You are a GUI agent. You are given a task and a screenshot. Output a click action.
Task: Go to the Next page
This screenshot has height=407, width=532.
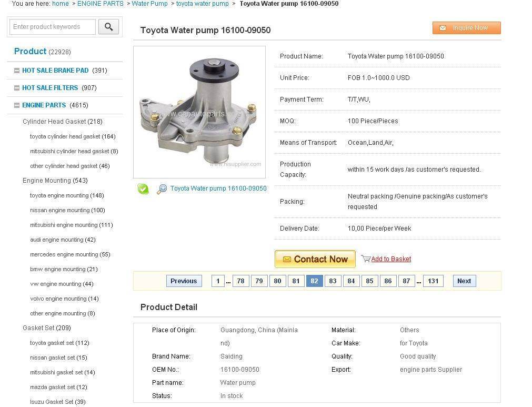(x=464, y=281)
